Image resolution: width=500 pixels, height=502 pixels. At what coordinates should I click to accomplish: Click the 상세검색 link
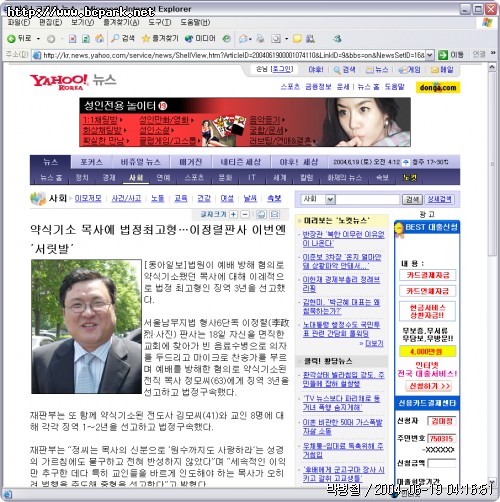point(439,199)
